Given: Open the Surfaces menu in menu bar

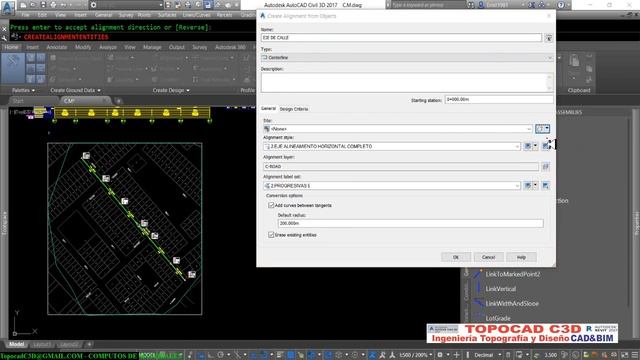Looking at the screenshot, I should (167, 15).
